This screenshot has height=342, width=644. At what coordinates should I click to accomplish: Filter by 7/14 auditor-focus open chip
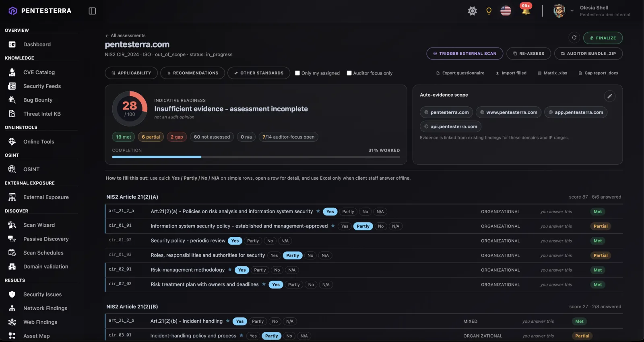point(289,137)
